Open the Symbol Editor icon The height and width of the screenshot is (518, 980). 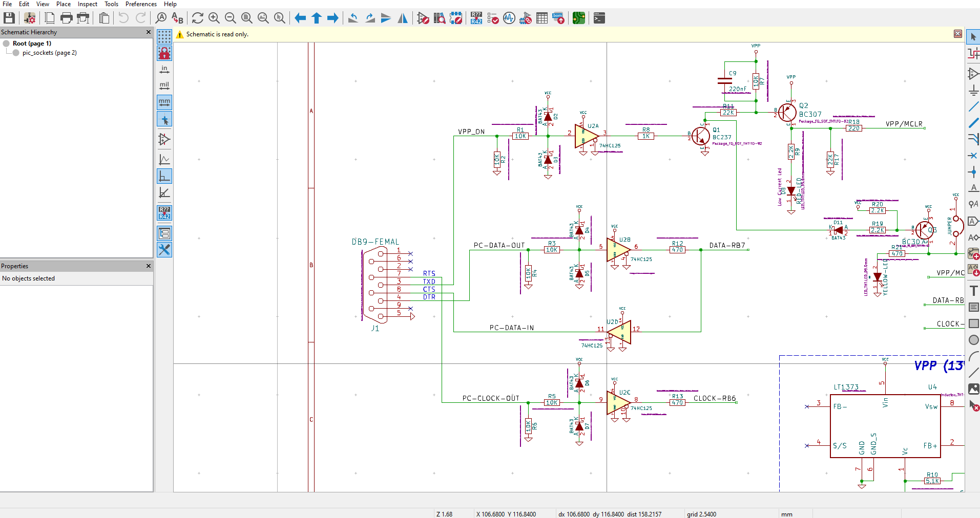pos(423,18)
